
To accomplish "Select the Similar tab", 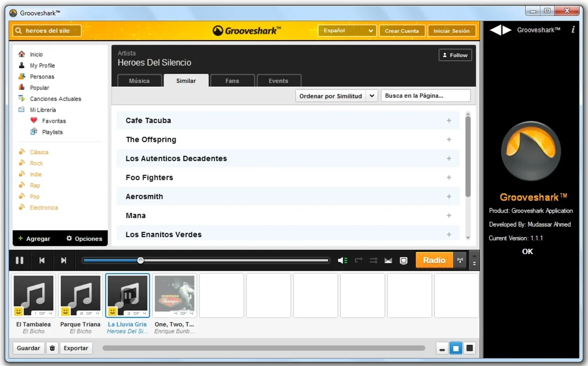I will tap(186, 81).
